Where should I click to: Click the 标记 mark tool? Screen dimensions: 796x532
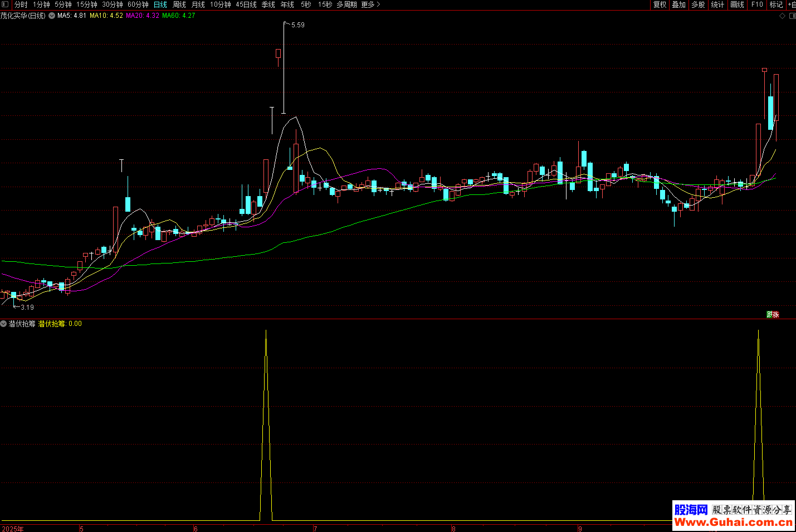[776, 4]
